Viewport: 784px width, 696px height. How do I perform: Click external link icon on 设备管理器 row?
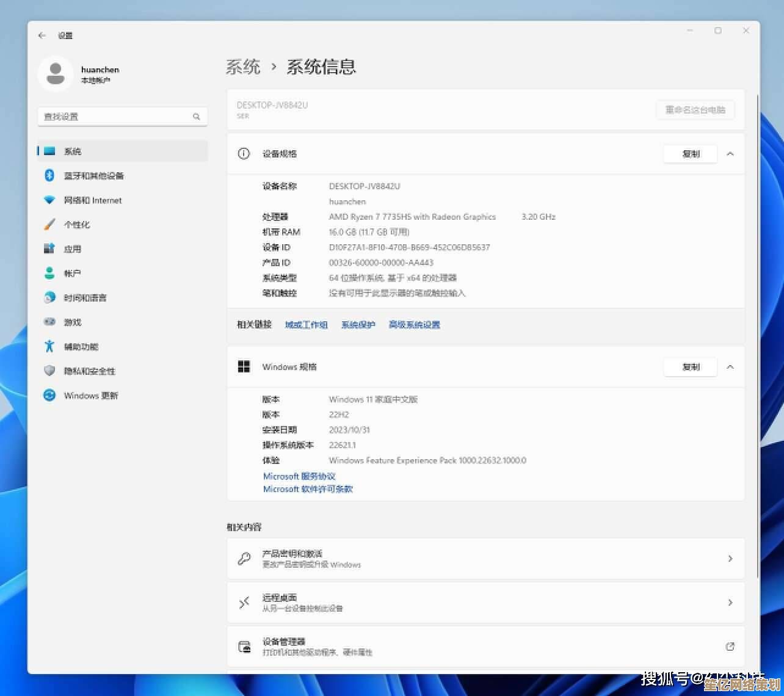coord(730,647)
